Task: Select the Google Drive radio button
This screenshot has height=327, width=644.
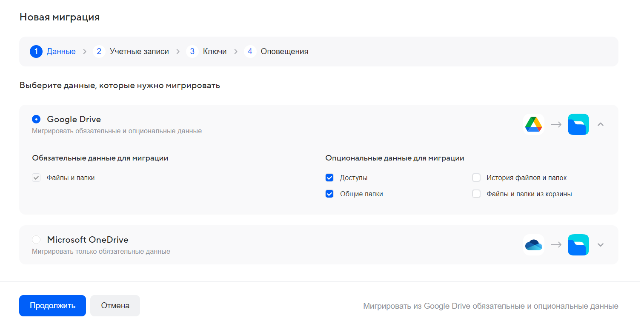Action: click(x=36, y=119)
